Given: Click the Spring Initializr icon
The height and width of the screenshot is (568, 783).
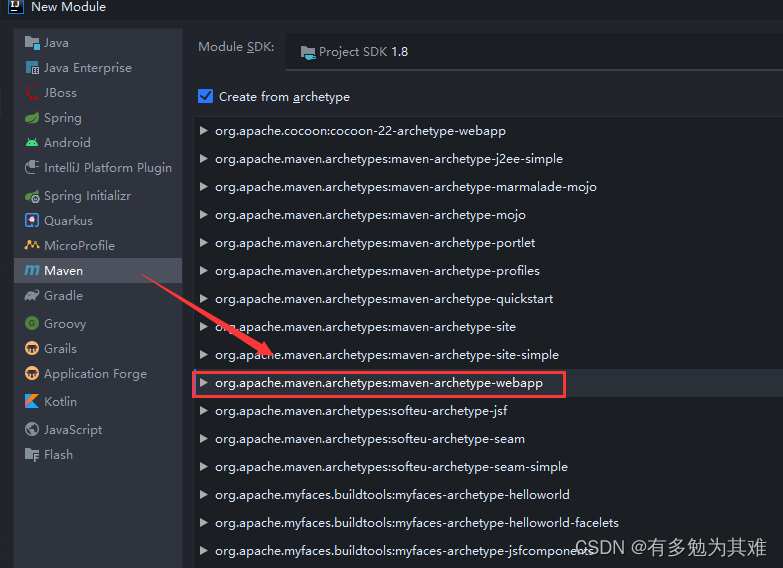Looking at the screenshot, I should [x=32, y=196].
